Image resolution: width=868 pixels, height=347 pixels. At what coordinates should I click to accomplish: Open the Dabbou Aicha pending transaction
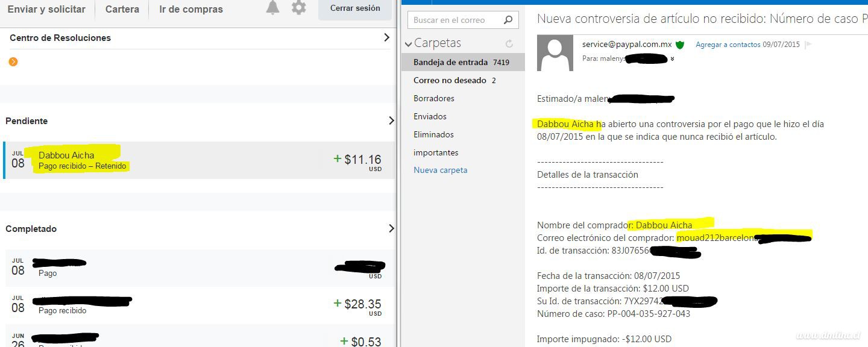pos(199,160)
